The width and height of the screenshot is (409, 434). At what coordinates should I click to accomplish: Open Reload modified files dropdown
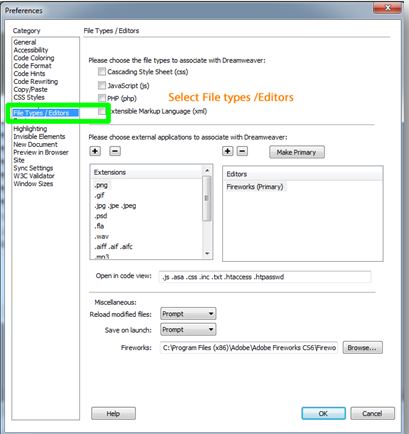pos(188,314)
